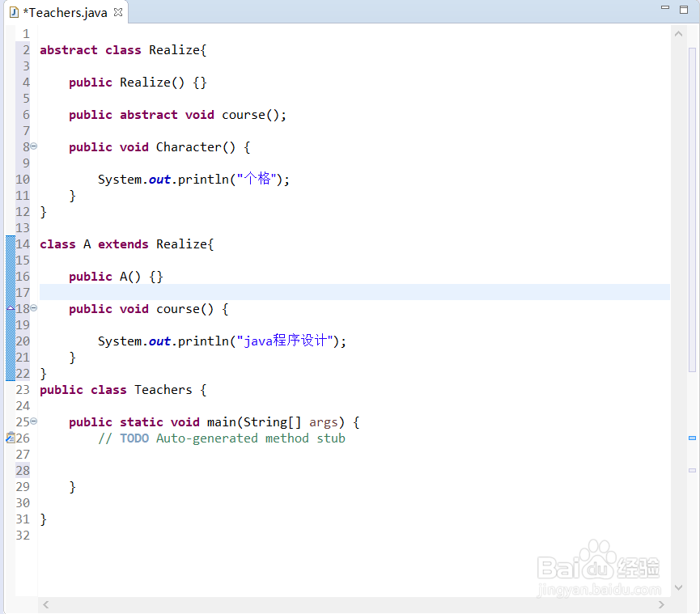Image resolution: width=700 pixels, height=614 pixels.
Task: Click the println("个格") statement
Action: click(193, 180)
